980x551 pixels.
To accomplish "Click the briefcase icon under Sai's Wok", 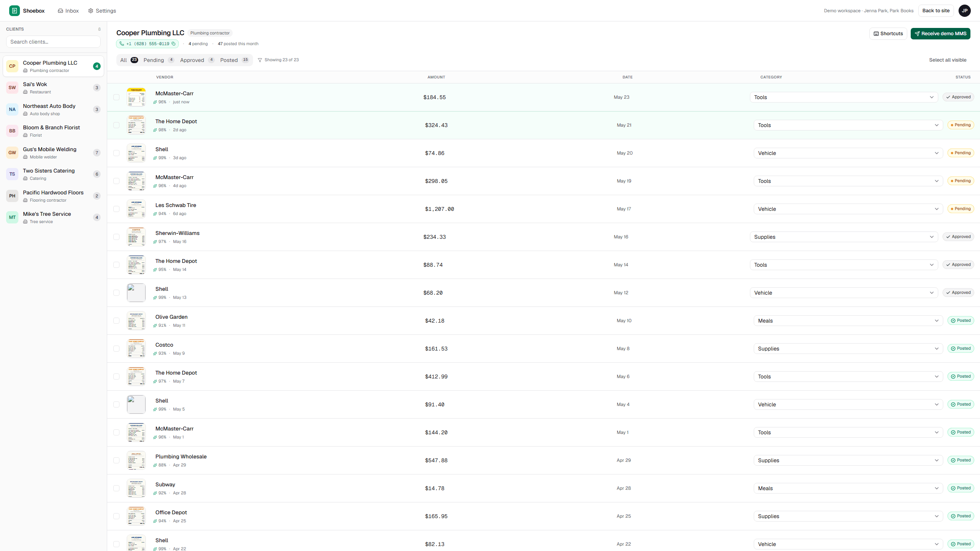I will tap(25, 92).
